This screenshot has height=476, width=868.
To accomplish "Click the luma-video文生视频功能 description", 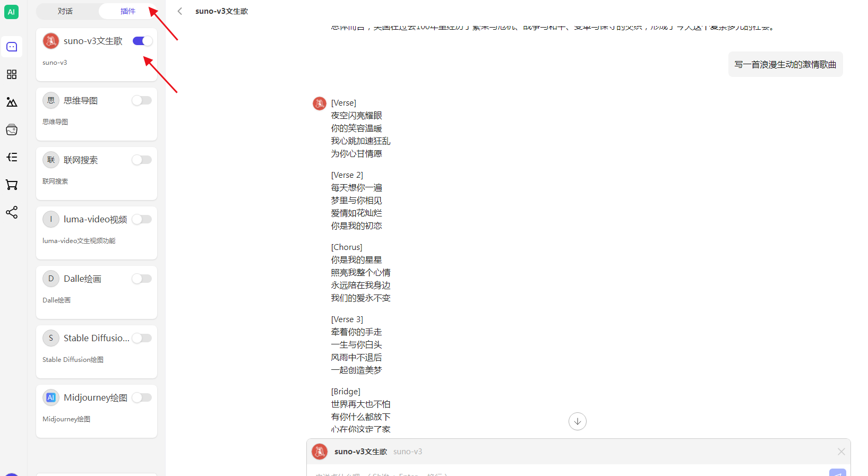I will (x=79, y=240).
